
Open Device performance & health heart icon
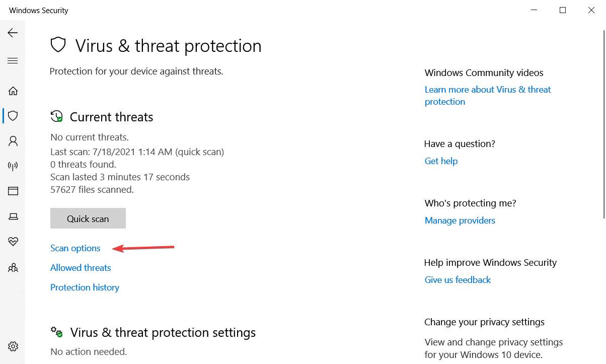click(x=13, y=242)
